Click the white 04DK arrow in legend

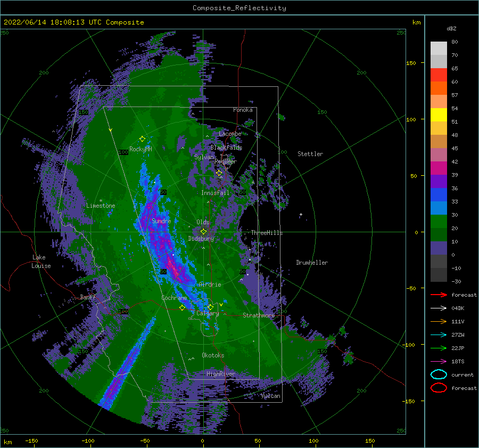coord(439,308)
